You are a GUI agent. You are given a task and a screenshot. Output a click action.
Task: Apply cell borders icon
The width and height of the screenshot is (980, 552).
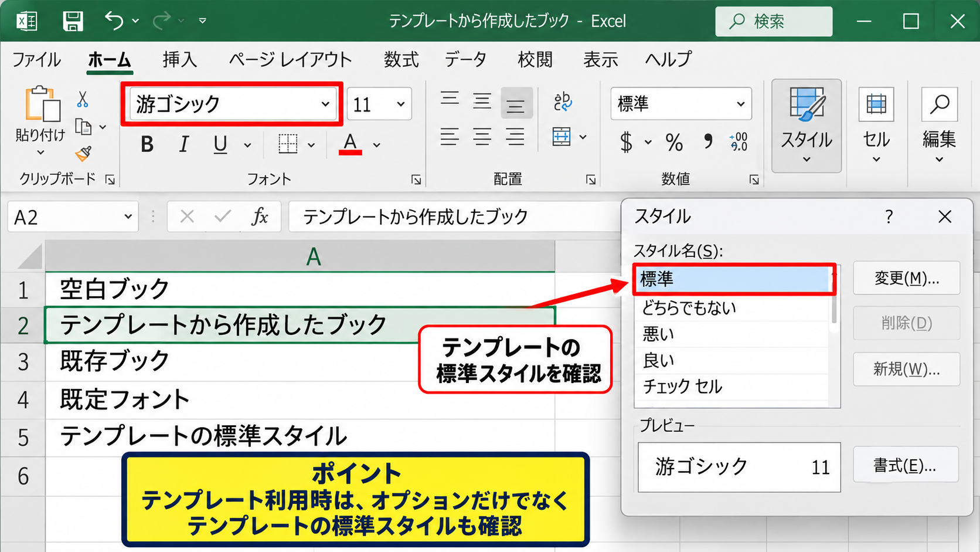point(288,144)
